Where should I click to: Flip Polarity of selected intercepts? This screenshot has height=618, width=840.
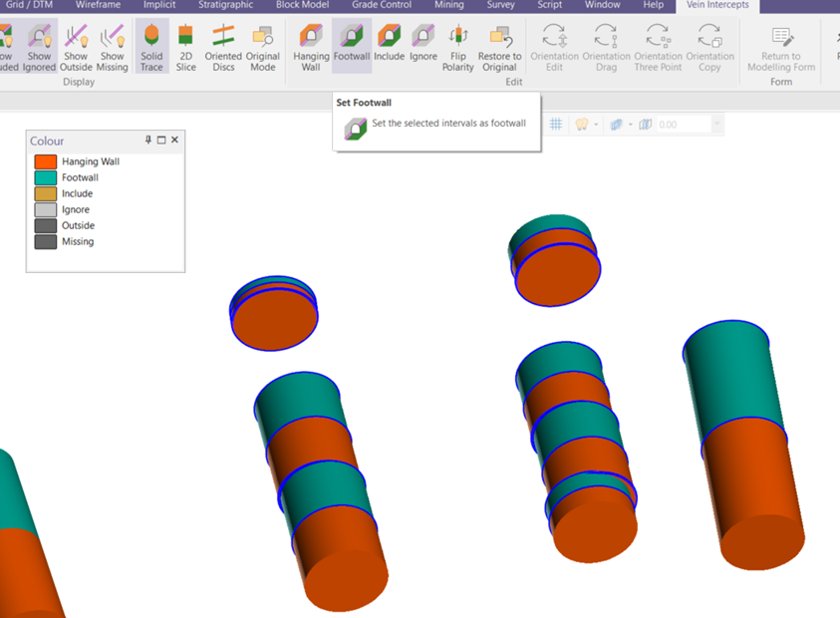[x=458, y=46]
